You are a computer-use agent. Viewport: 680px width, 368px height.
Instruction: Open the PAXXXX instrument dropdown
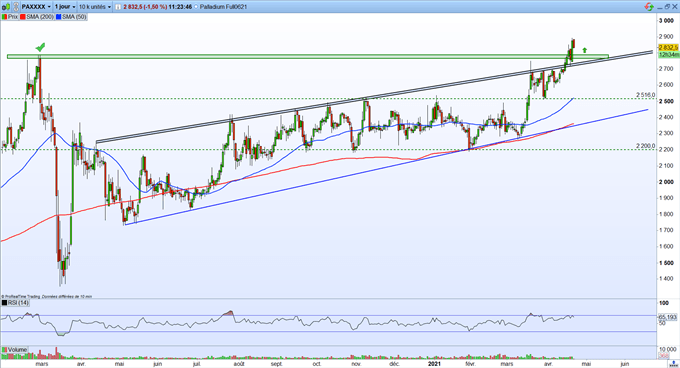[36, 7]
